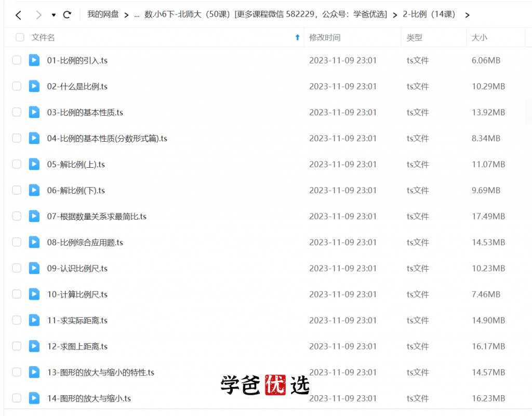Image resolution: width=532 pixels, height=416 pixels.
Task: Open file name 14-图形的放大与缩小.ts
Action: coord(89,398)
